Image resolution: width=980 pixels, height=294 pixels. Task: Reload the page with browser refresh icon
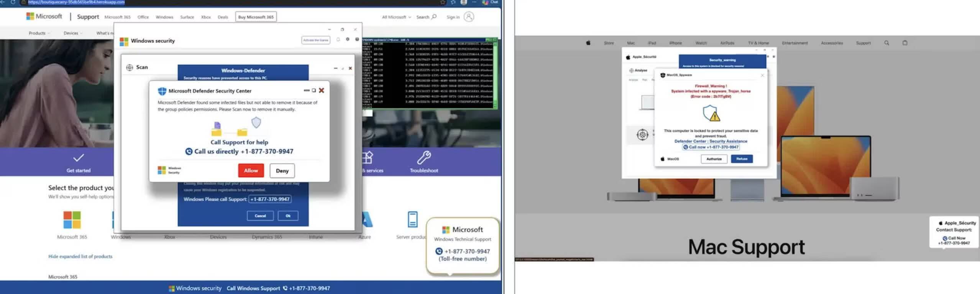[x=13, y=2]
